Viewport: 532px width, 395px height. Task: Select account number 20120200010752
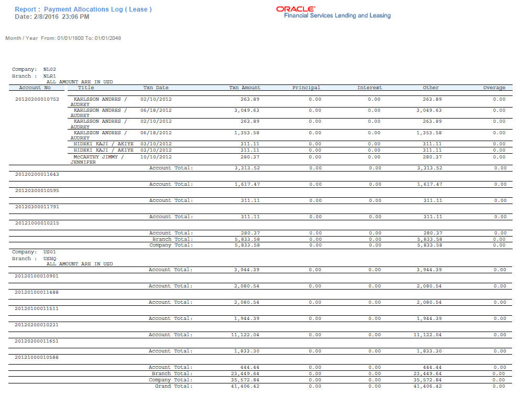point(37,99)
